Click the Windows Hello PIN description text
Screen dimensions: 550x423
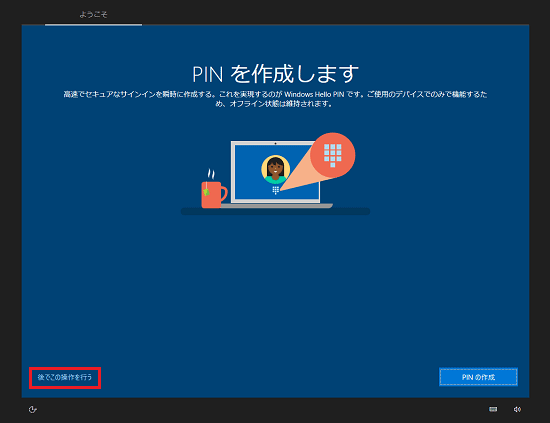pos(275,99)
